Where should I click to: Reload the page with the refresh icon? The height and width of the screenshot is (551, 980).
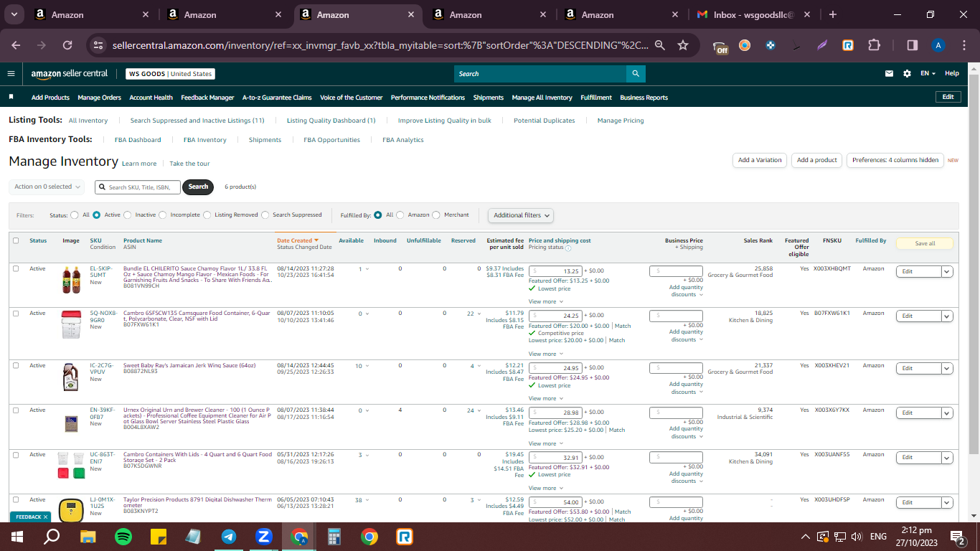point(67,45)
